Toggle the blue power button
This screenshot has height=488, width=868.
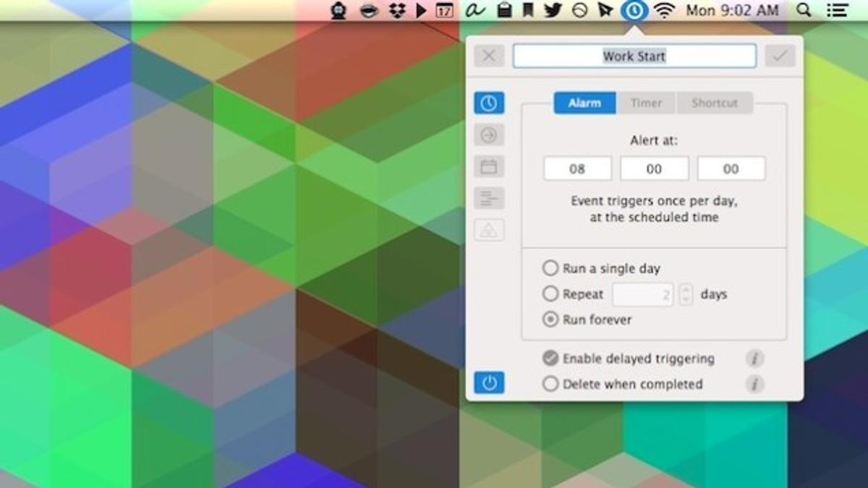tap(489, 383)
